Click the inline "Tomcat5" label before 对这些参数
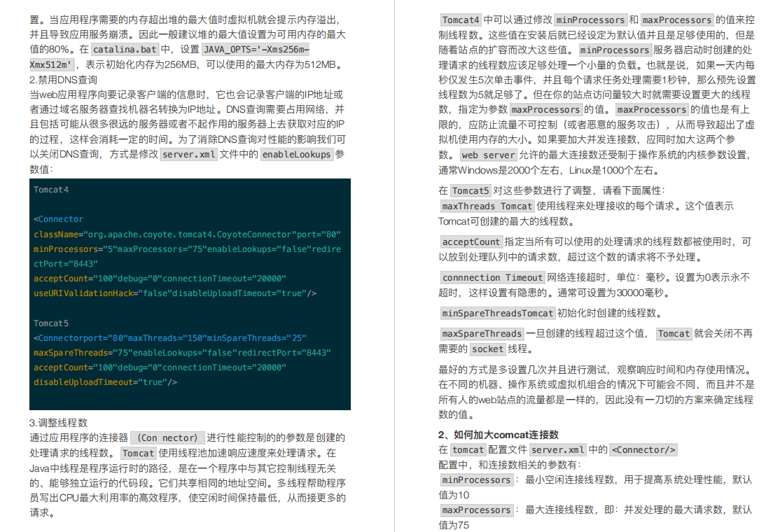 471,191
